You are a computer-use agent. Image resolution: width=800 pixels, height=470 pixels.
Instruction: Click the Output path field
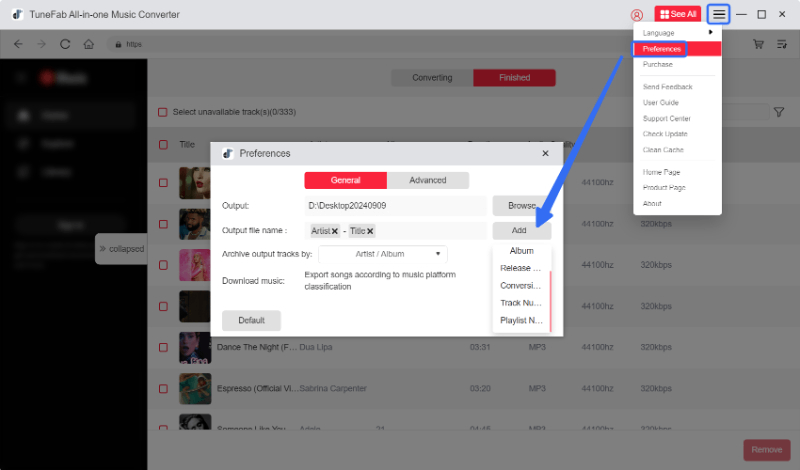pyautogui.click(x=394, y=205)
